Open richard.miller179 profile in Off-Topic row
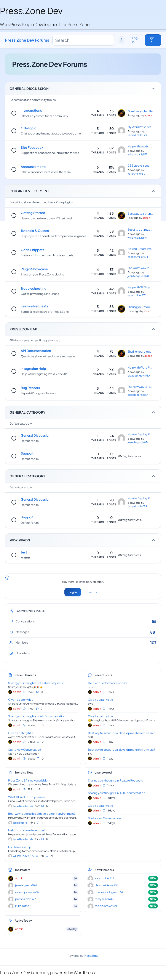This screenshot has height=980, width=166. (137, 135)
